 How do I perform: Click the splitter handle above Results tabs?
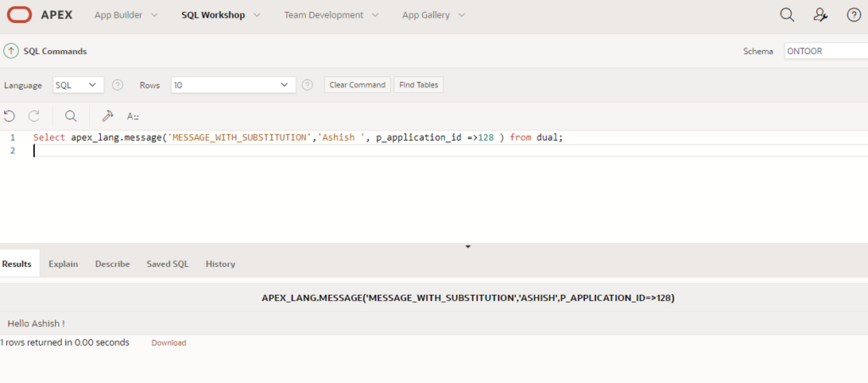point(467,247)
